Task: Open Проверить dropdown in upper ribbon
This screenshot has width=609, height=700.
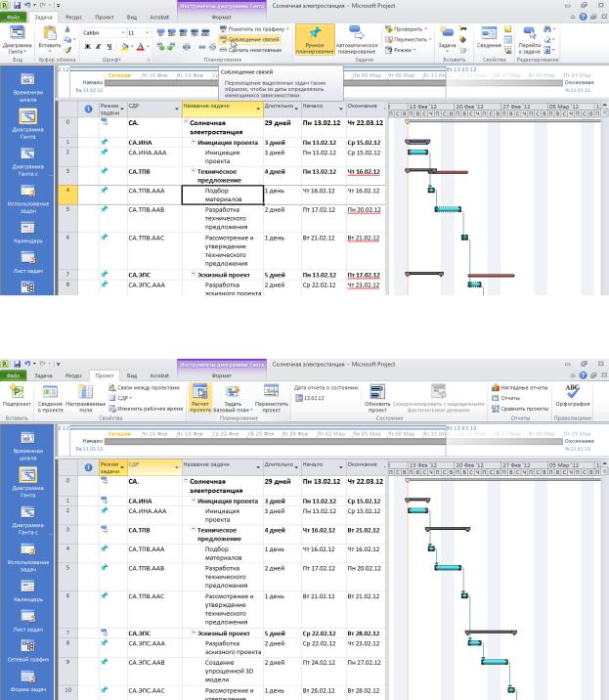Action: 407,29
